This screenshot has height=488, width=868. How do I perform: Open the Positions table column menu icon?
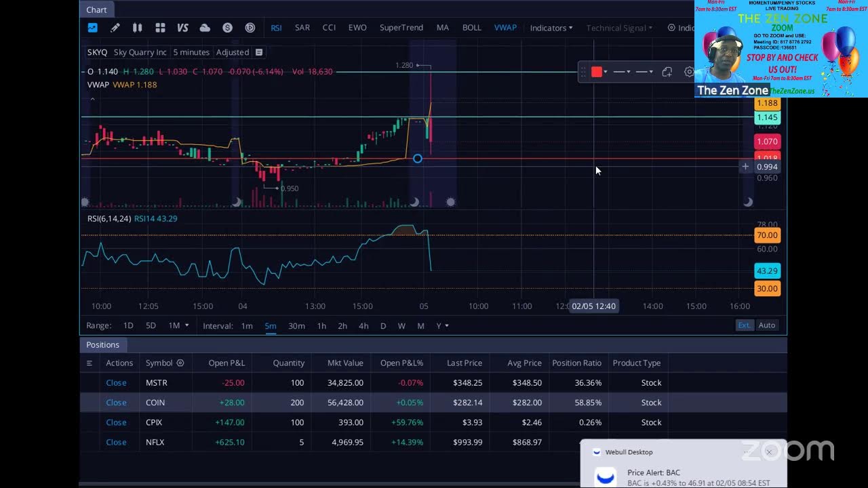tap(89, 363)
